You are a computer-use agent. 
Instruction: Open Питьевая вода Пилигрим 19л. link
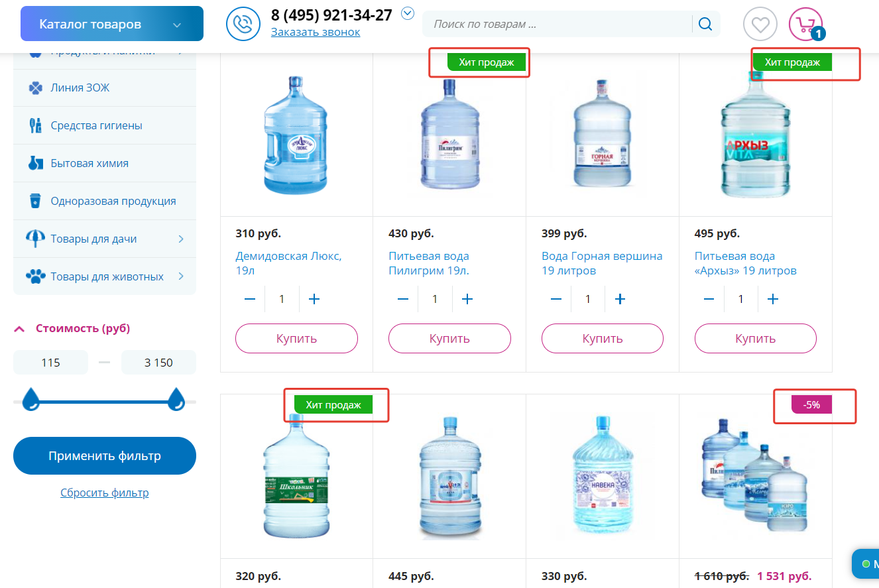429,263
